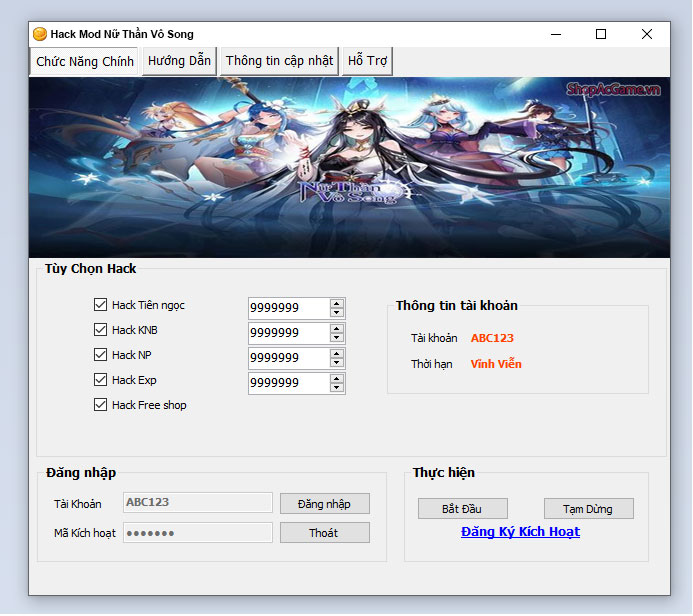Image resolution: width=693 pixels, height=616 pixels.
Task: Click the Nữ Thần Vô Song banner image
Action: 349,167
